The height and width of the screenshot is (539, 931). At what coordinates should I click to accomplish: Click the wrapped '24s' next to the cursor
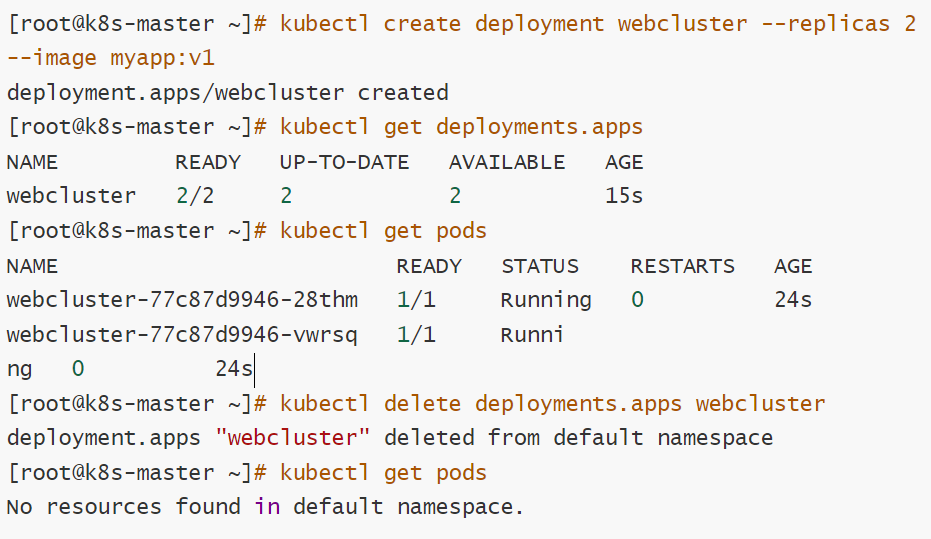pos(234,369)
